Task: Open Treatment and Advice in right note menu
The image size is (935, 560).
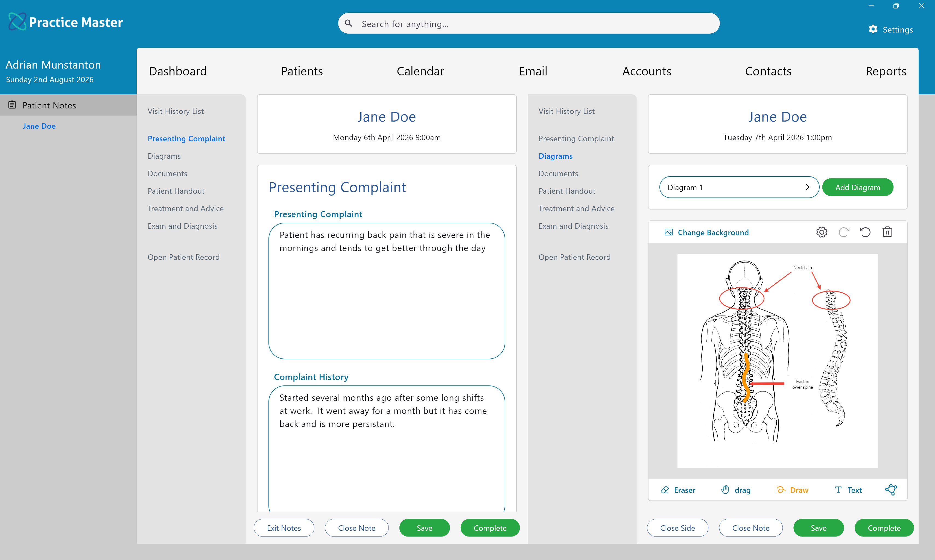Action: (x=576, y=208)
